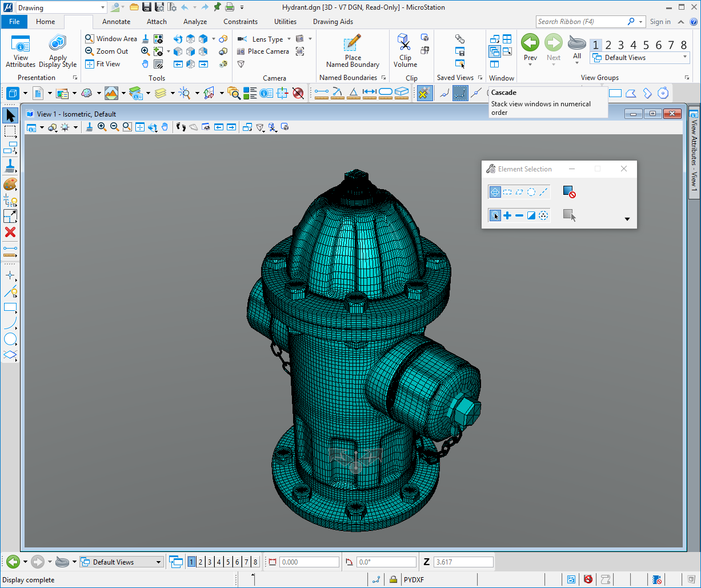Toggle view 2 in ribbon View Groups

[608, 45]
